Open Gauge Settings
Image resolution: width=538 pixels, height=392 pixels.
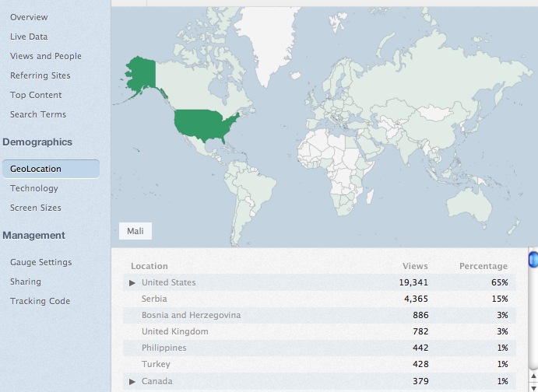(x=40, y=262)
